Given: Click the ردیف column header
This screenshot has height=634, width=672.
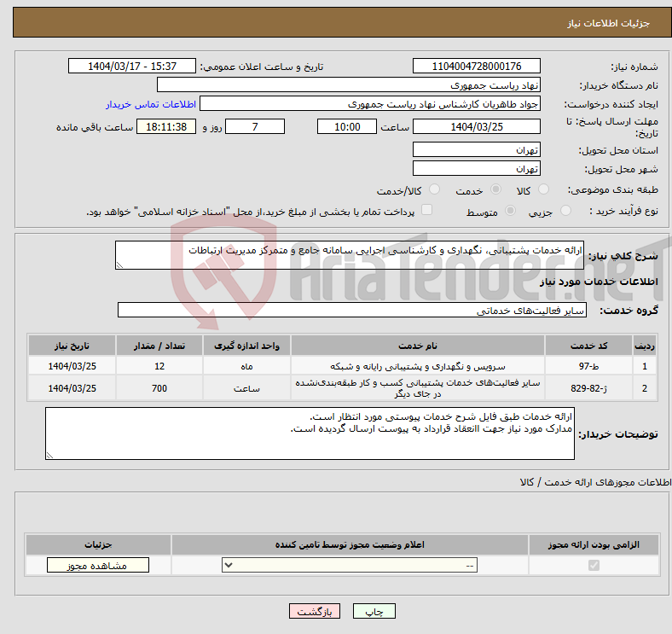Looking at the screenshot, I should click(x=645, y=346).
